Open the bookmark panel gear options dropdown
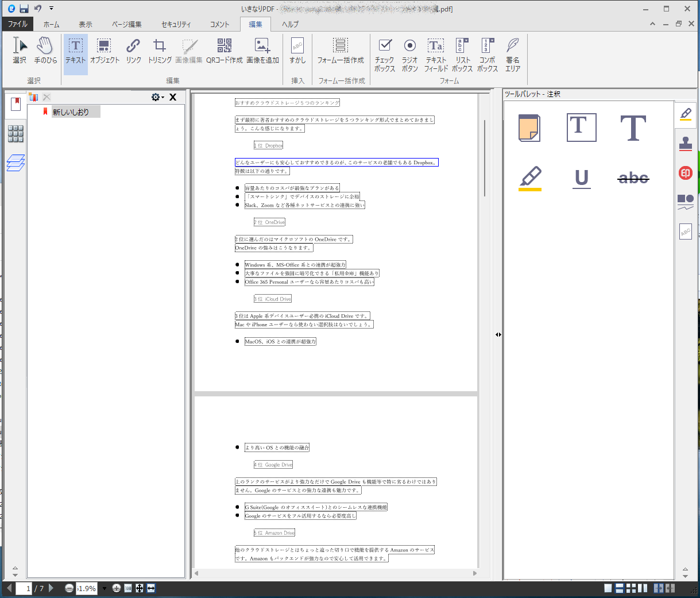 tap(157, 97)
